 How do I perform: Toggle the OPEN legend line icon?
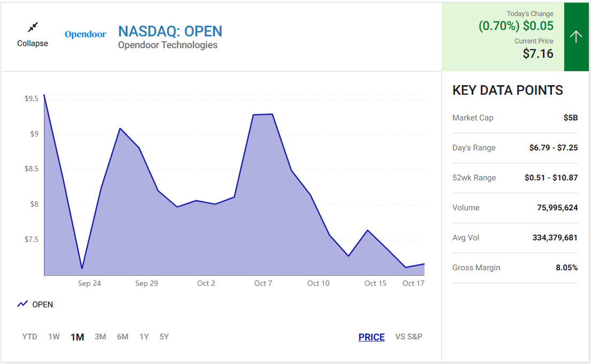tap(22, 304)
